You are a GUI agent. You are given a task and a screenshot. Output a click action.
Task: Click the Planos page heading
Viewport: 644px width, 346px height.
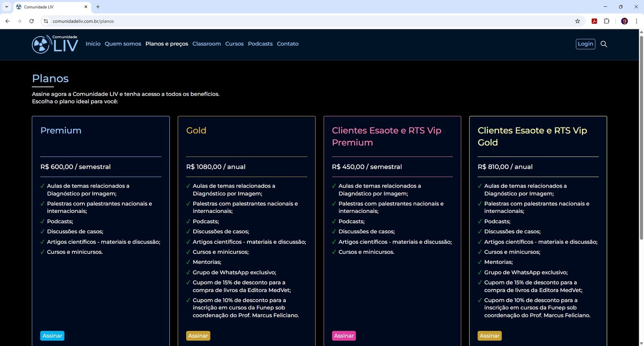[50, 78]
